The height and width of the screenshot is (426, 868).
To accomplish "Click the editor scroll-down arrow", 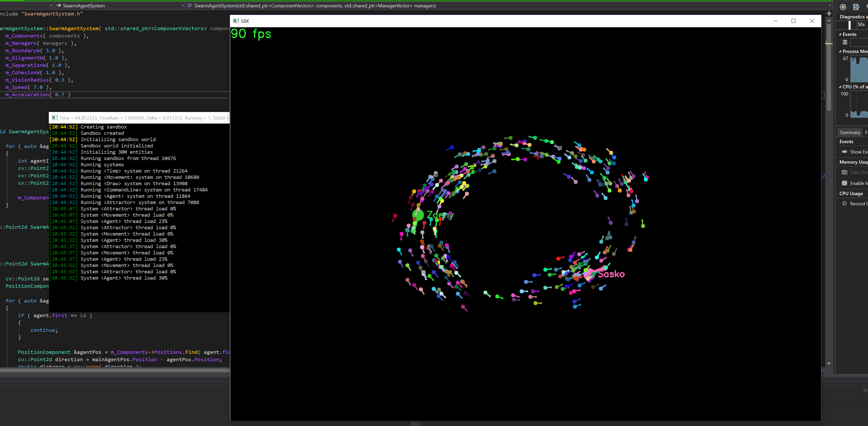I will pos(829,363).
